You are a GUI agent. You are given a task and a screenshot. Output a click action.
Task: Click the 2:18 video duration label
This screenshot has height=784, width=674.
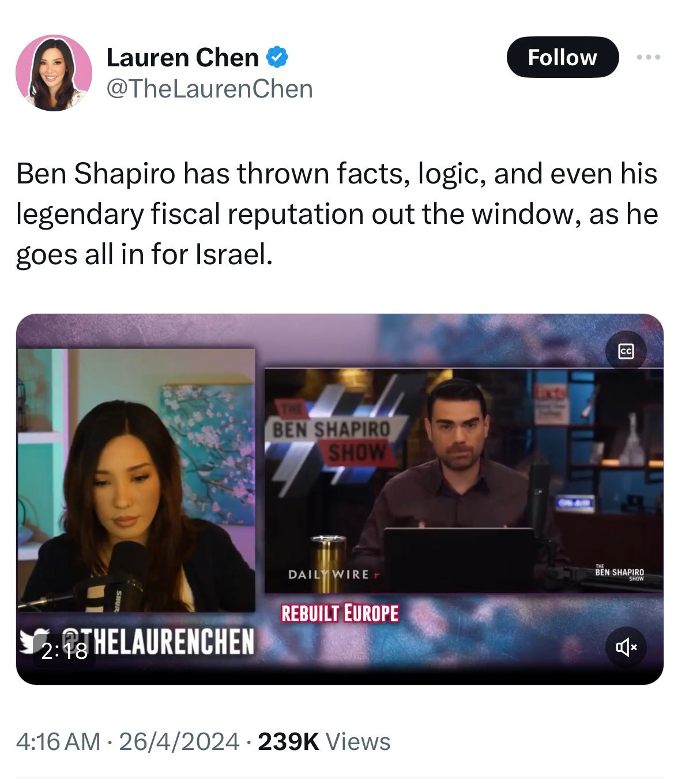[64, 651]
